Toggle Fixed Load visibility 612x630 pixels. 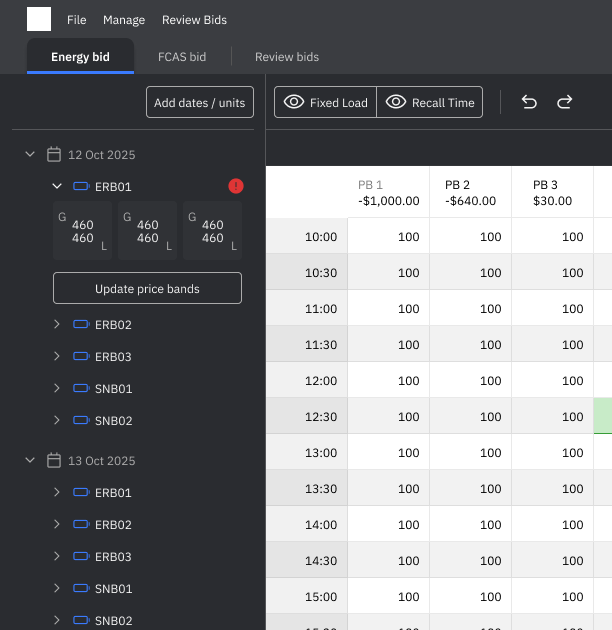[326, 102]
